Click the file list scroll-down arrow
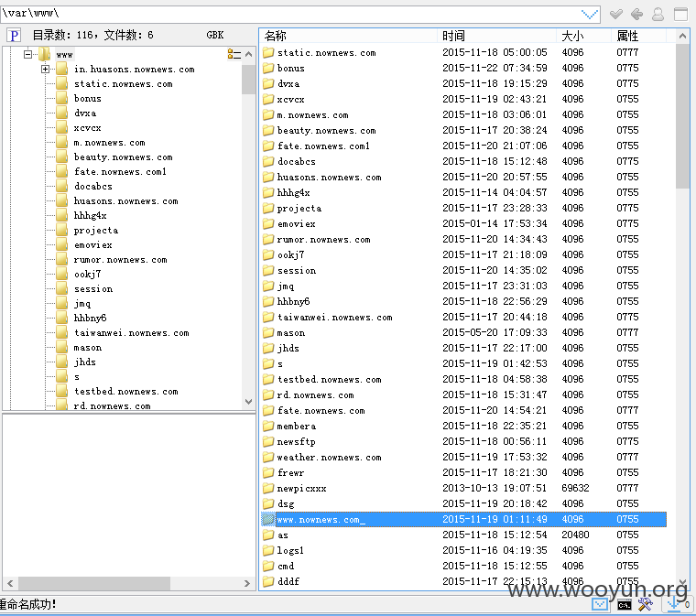 pos(682,582)
